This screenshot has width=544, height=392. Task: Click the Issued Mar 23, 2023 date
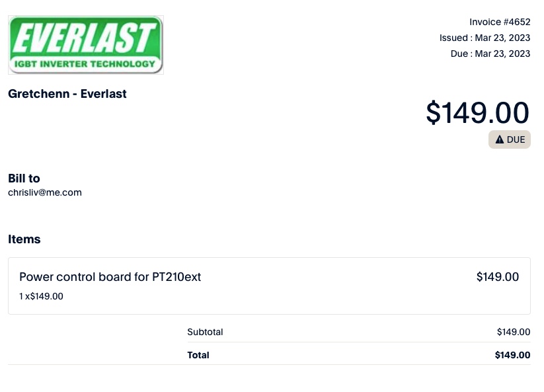485,38
